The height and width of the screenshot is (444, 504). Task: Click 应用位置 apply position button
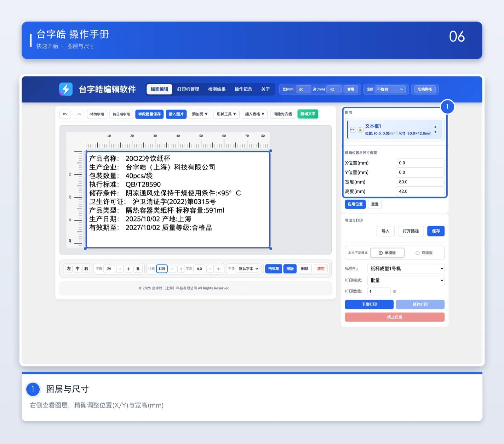click(x=355, y=204)
